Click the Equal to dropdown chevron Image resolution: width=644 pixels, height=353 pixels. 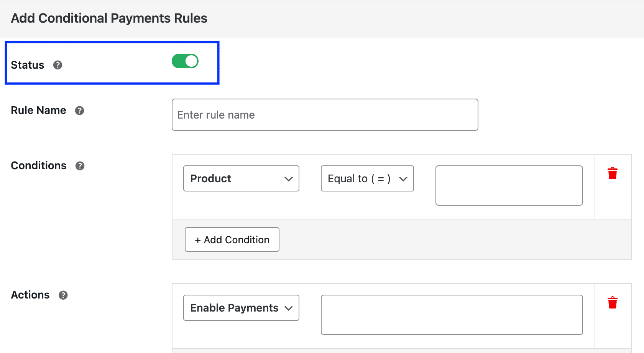[x=403, y=178]
